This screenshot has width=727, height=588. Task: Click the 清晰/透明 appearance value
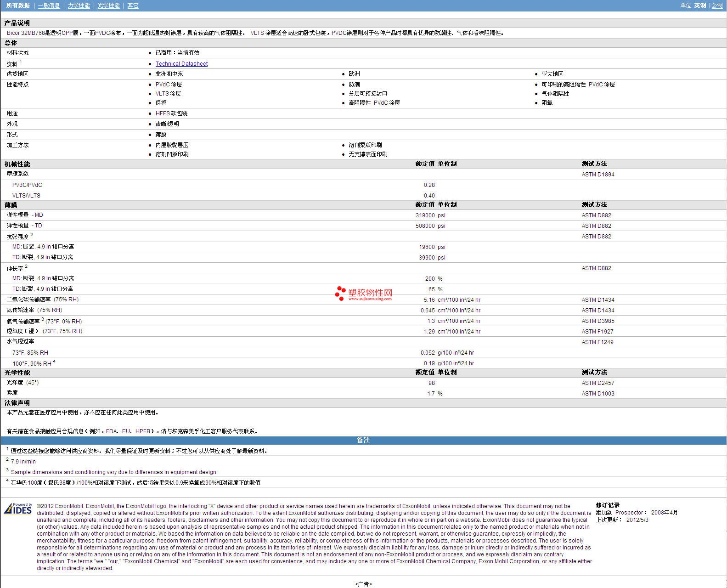(167, 124)
